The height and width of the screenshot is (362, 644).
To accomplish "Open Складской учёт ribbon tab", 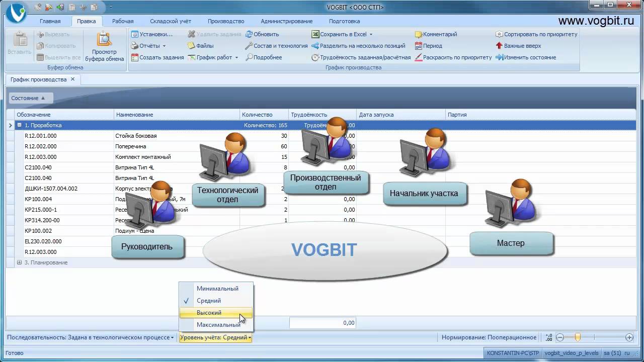I will click(x=171, y=21).
